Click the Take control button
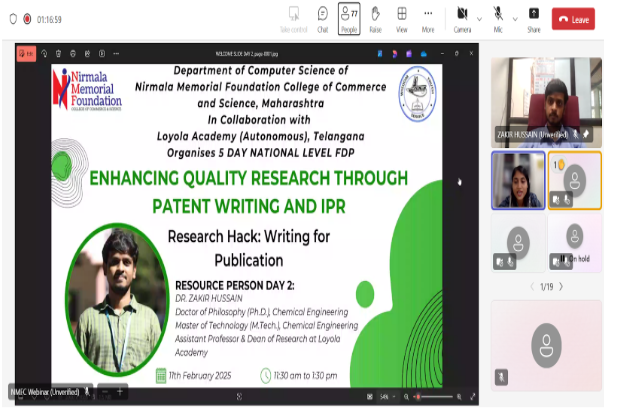 pos(293,17)
